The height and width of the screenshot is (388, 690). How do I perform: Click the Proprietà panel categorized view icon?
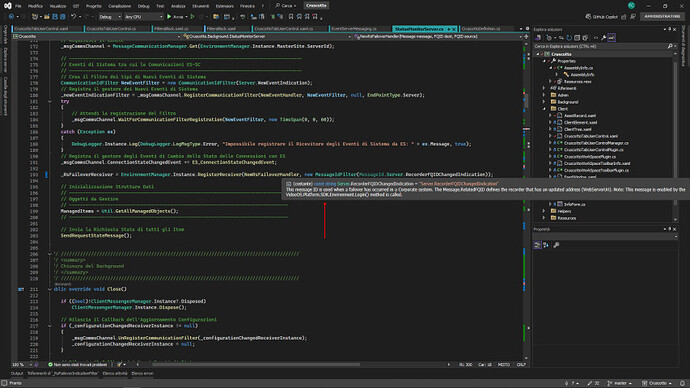point(537,245)
